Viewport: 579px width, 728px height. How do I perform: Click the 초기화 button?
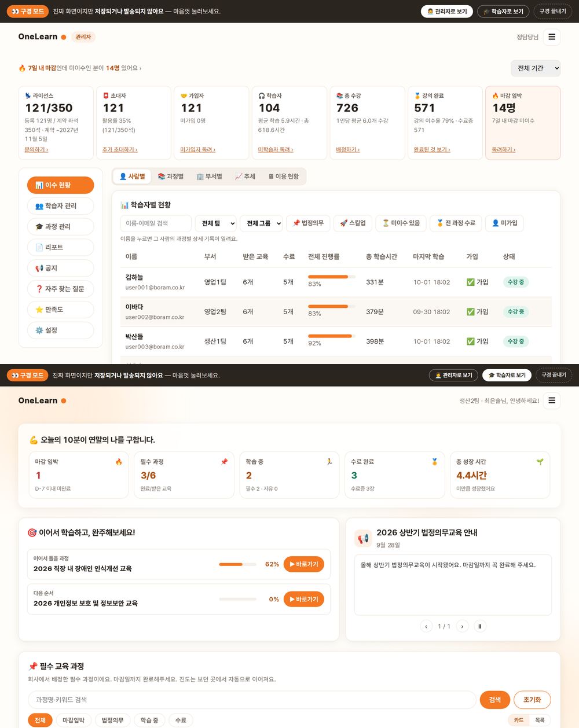(532, 700)
